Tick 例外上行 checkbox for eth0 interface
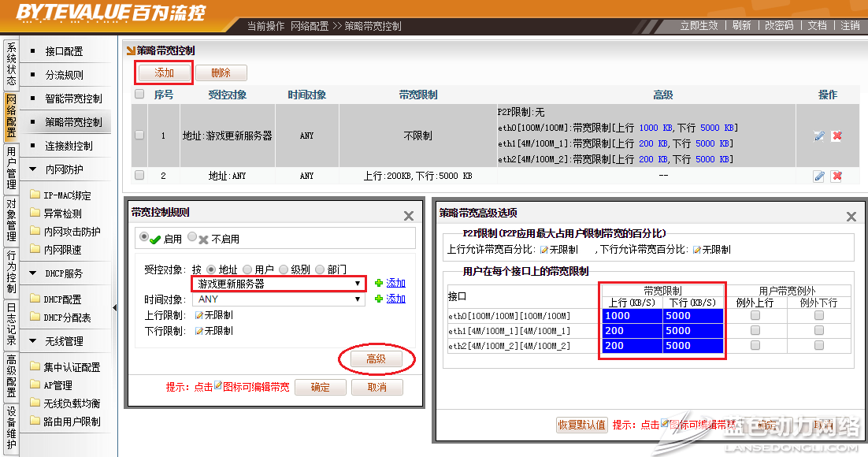The image size is (868, 457). tap(755, 315)
